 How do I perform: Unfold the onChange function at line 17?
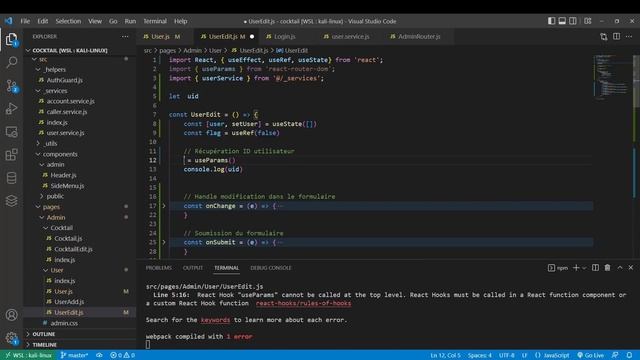click(164, 206)
